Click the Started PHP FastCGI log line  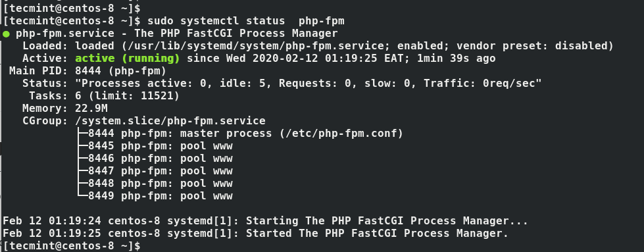click(255, 234)
